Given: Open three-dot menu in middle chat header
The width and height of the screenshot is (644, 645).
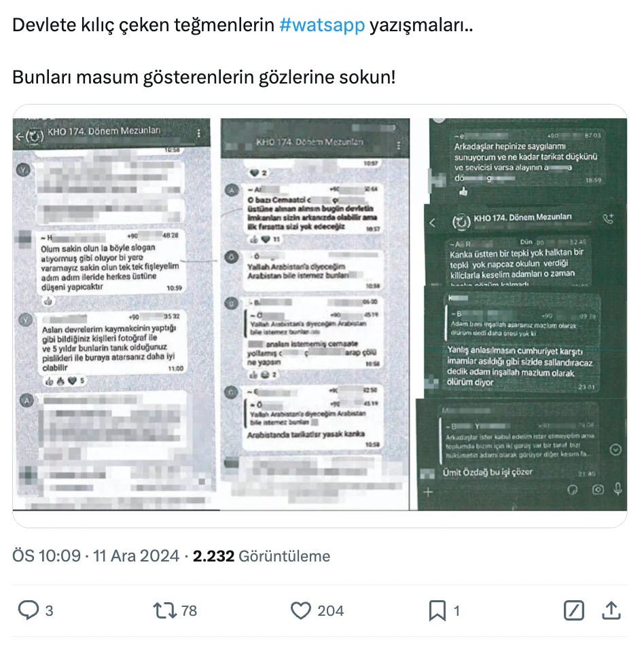Looking at the screenshot, I should pyautogui.click(x=398, y=145).
